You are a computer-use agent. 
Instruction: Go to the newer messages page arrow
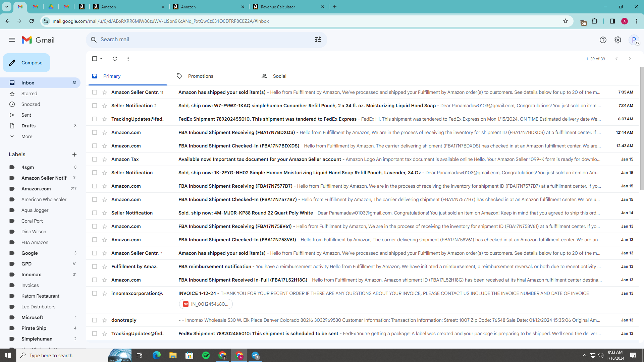(x=616, y=59)
